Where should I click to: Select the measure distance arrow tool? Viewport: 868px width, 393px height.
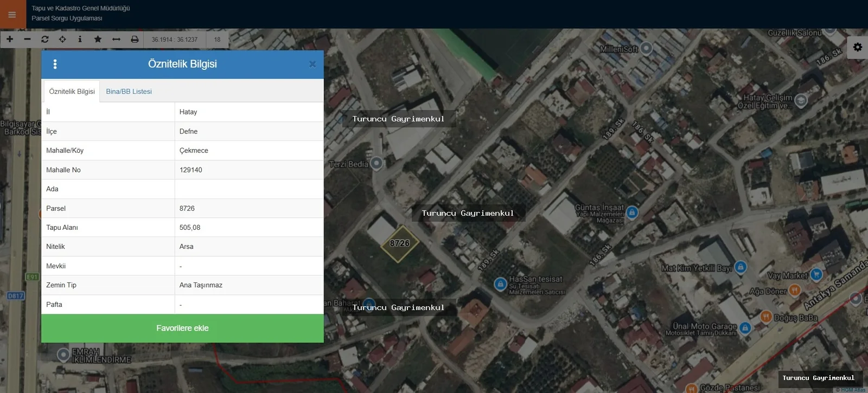tap(116, 39)
